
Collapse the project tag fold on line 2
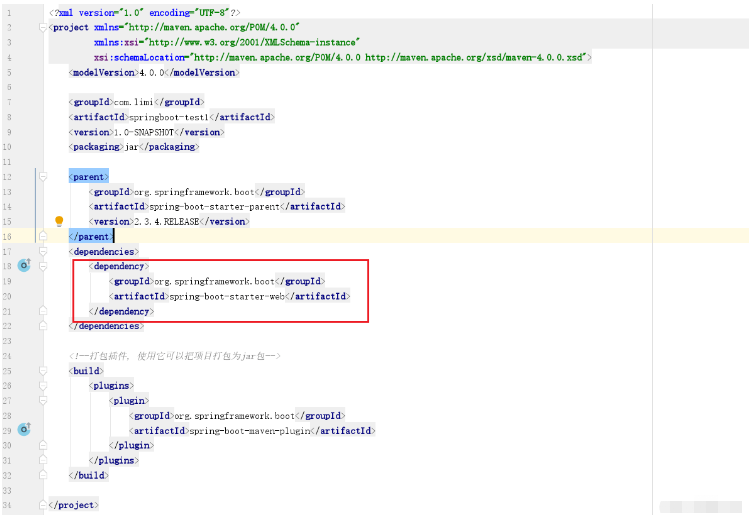[x=43, y=27]
